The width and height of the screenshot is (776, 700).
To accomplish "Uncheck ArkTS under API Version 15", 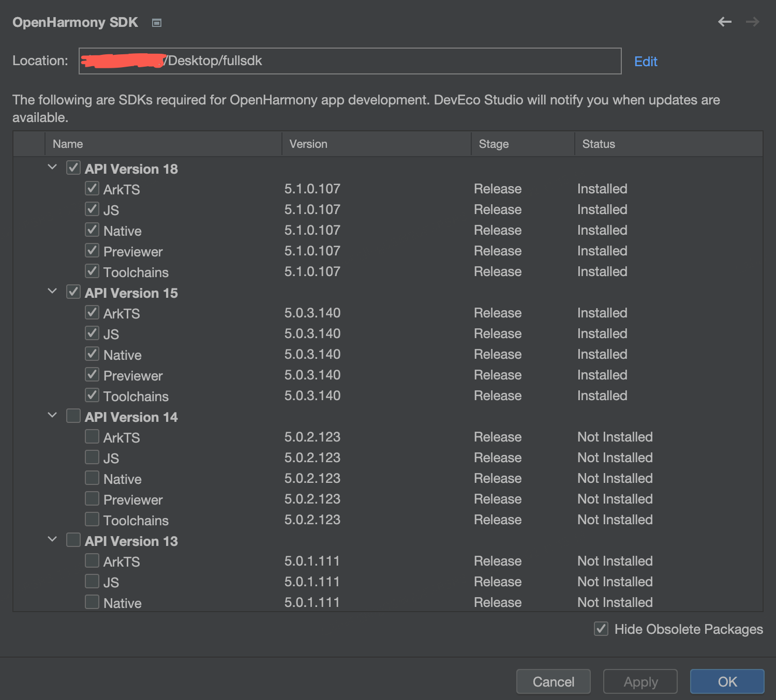I will (92, 312).
